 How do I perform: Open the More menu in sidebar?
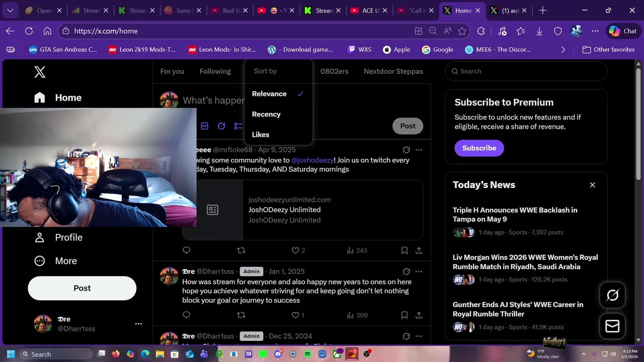pos(55,261)
